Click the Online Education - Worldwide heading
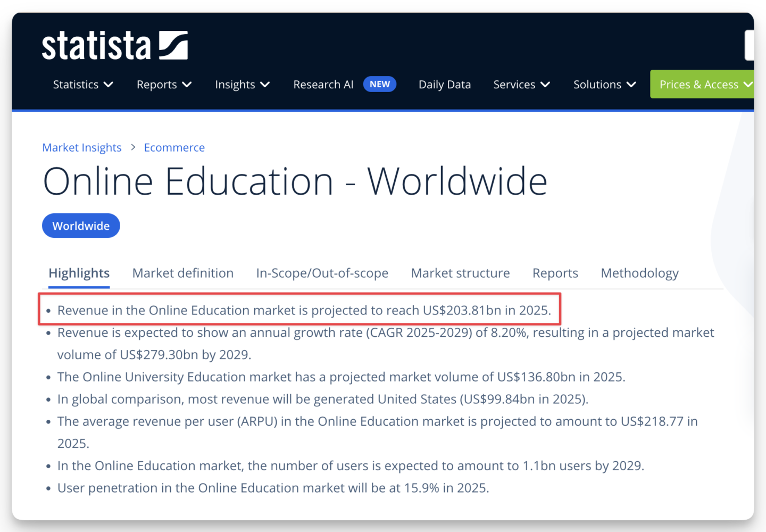This screenshot has width=766, height=532. 295,181
